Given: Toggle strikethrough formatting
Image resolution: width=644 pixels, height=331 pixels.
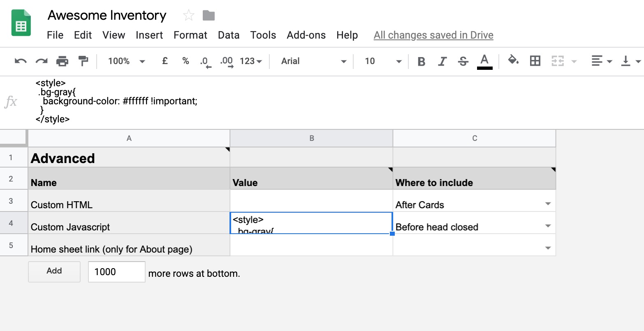Looking at the screenshot, I should point(463,61).
